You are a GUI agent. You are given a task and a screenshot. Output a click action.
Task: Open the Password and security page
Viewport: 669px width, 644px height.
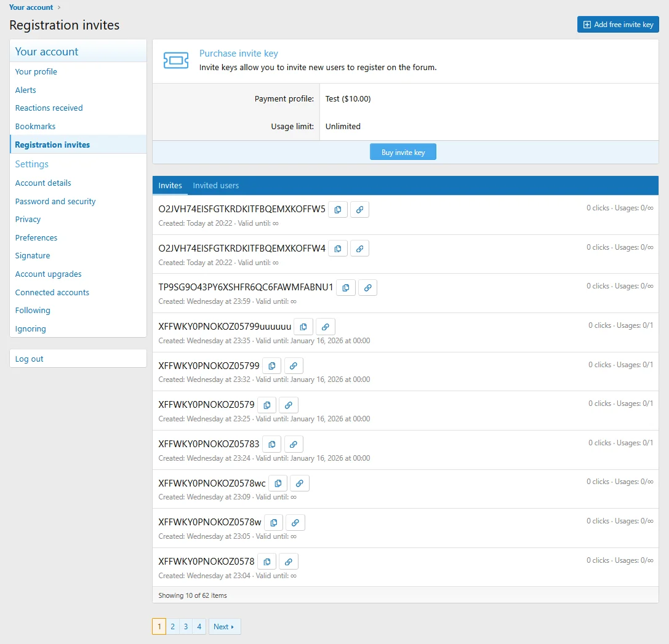(x=55, y=201)
